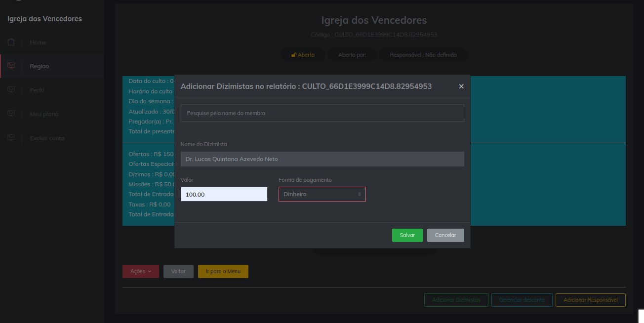The height and width of the screenshot is (323, 644).
Task: Open the Forma de pagamento dropdown
Action: (322, 194)
